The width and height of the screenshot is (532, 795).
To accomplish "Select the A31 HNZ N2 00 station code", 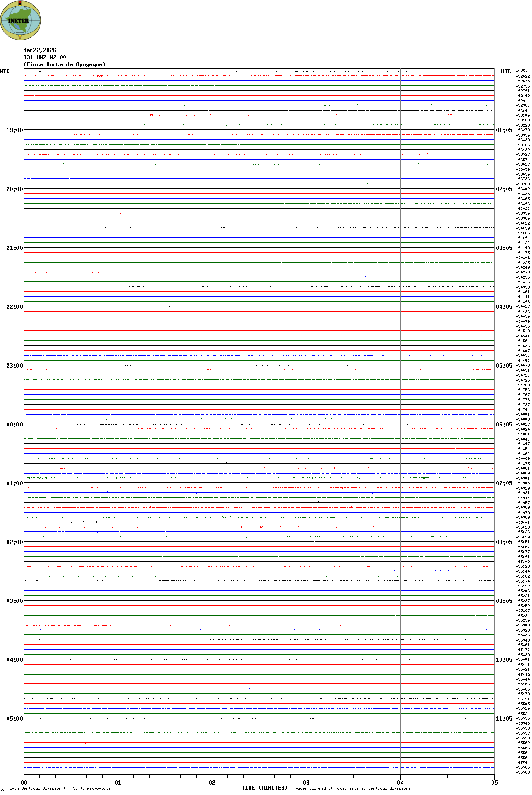I will 45,57.
